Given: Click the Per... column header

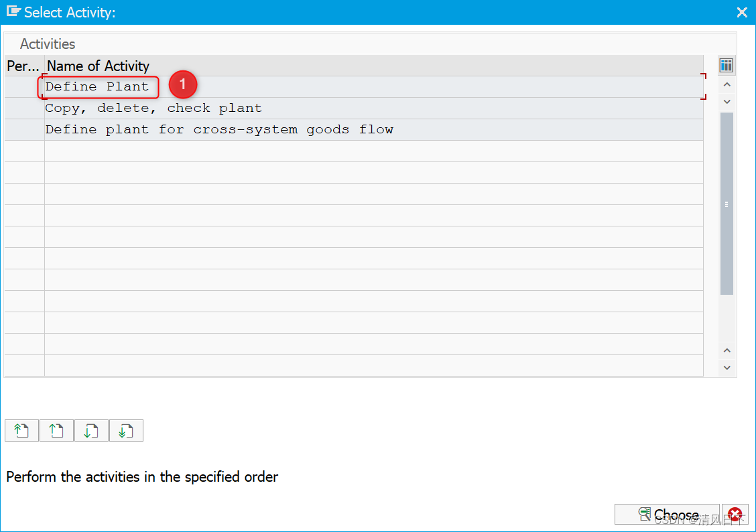Looking at the screenshot, I should (x=24, y=66).
